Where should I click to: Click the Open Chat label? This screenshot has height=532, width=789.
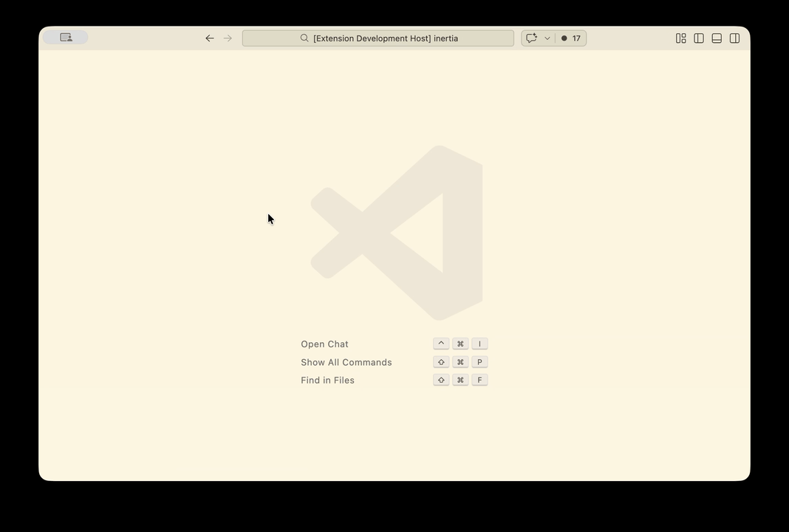coord(324,344)
